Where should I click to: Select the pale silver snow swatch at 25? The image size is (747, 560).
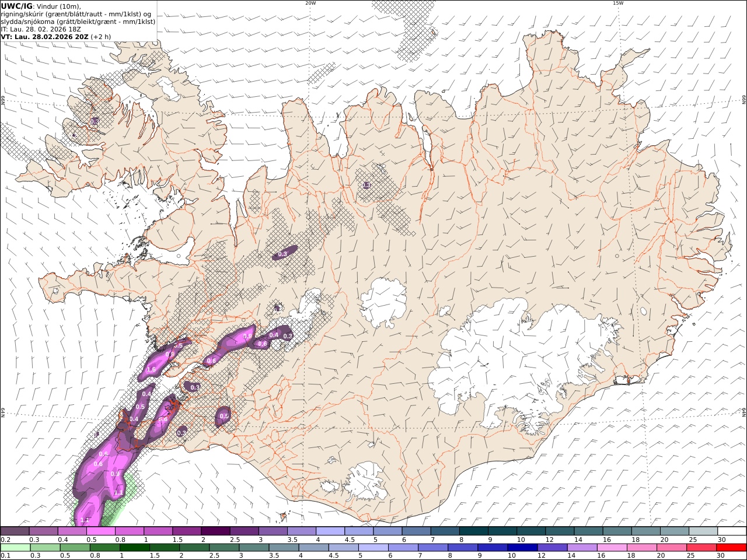(703, 531)
